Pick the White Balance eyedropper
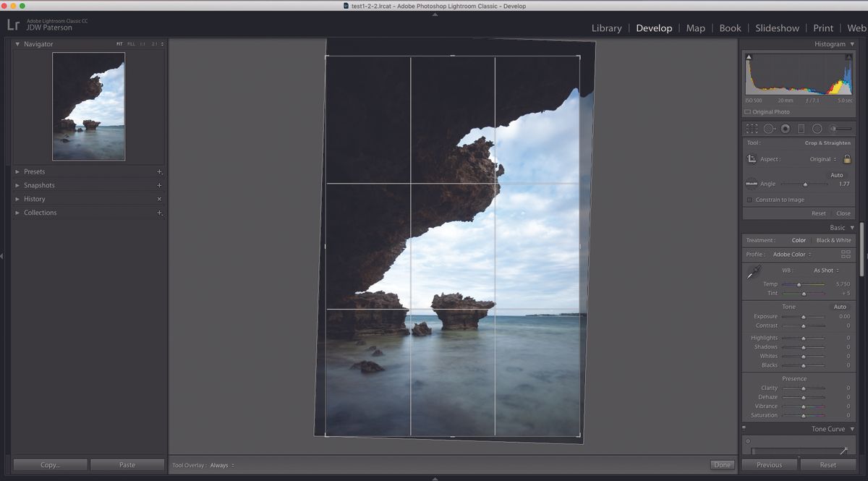 (x=754, y=271)
